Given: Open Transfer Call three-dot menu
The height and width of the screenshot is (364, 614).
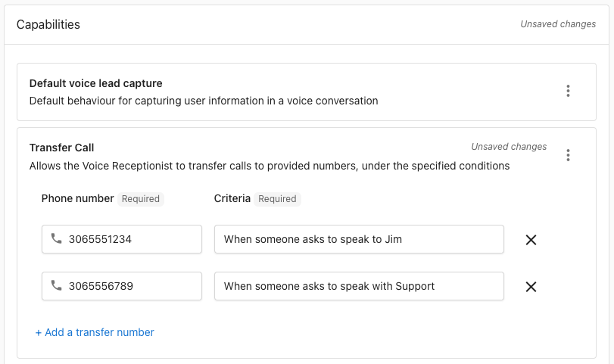Looking at the screenshot, I should (568, 155).
